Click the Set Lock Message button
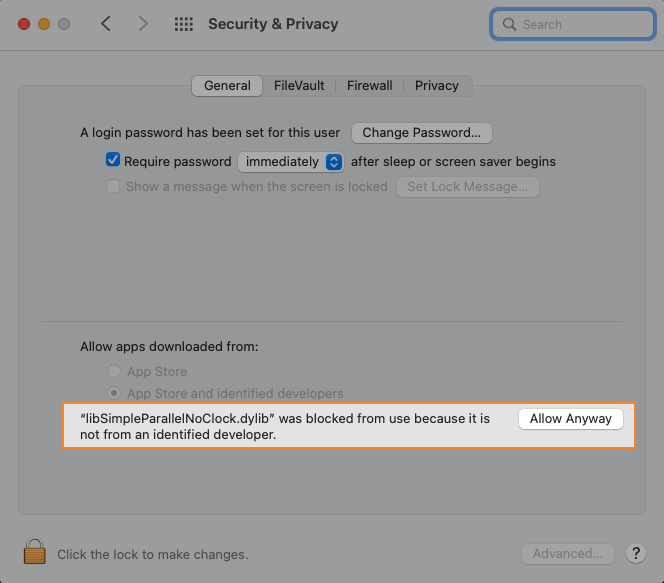This screenshot has width=664, height=583. 467,187
